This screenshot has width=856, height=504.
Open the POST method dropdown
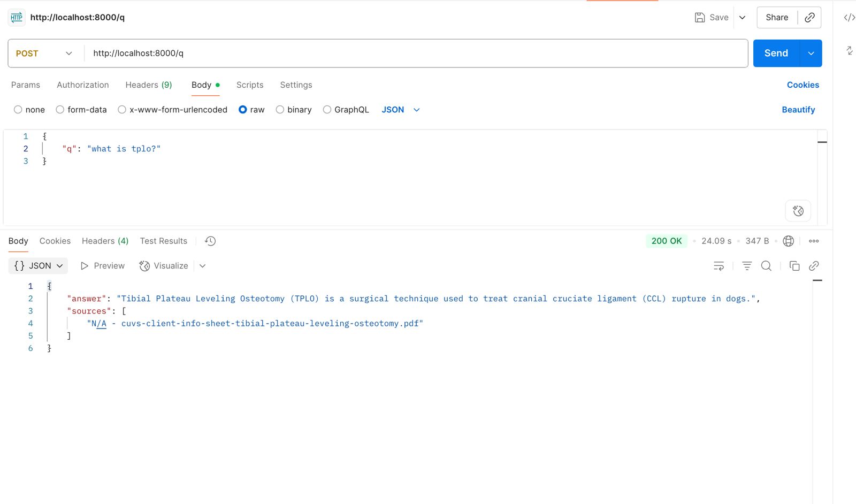(44, 54)
